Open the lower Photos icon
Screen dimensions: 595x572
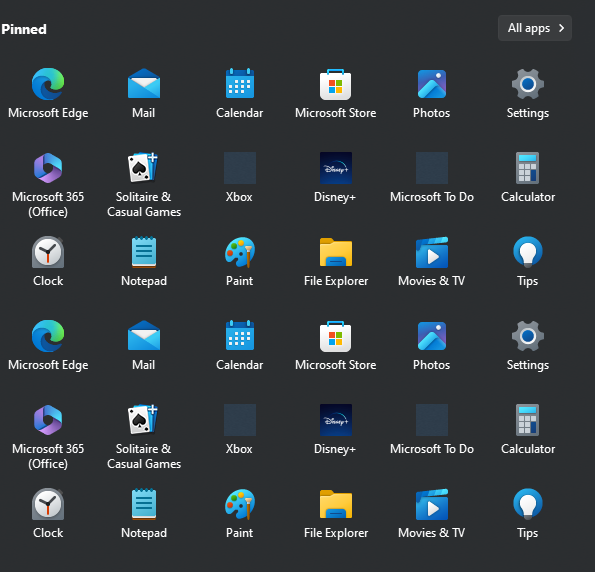point(432,336)
